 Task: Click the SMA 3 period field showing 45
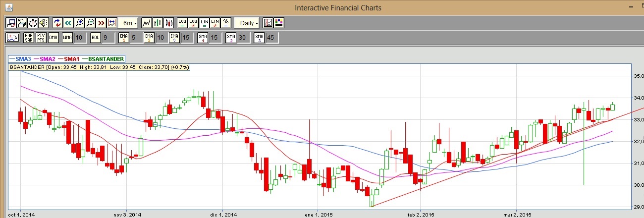(270, 38)
